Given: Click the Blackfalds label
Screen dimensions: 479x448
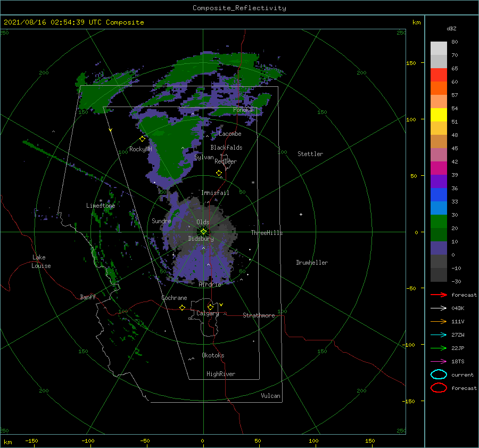Looking at the screenshot, I should pos(226,148).
